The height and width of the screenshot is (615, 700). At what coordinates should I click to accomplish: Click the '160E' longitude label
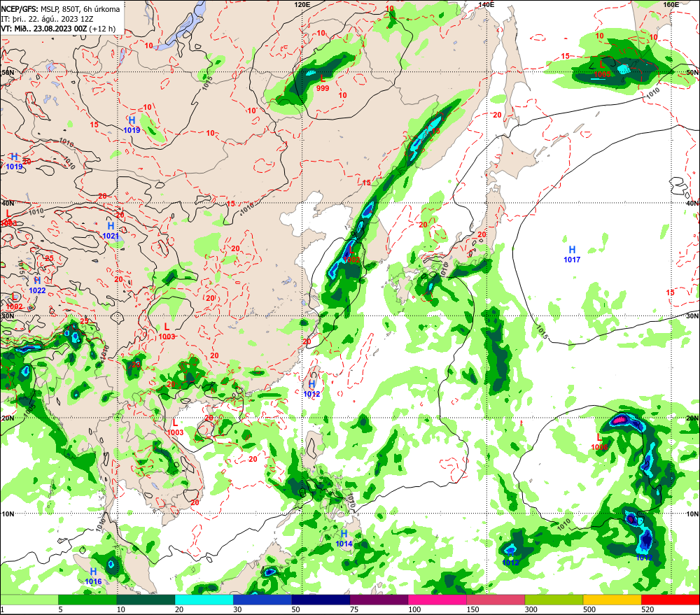tap(671, 4)
